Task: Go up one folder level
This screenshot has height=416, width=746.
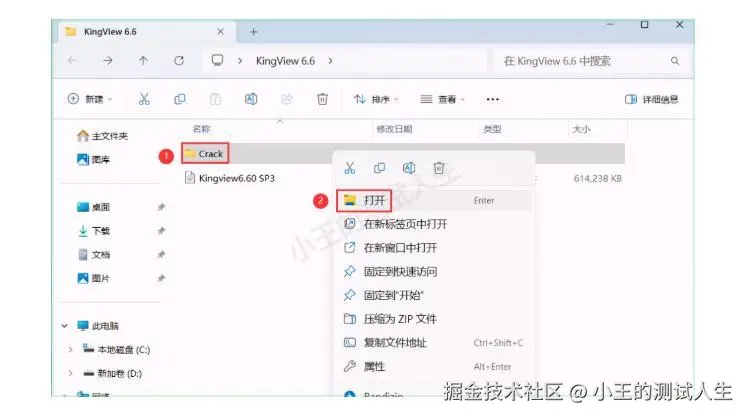Action: (x=143, y=60)
